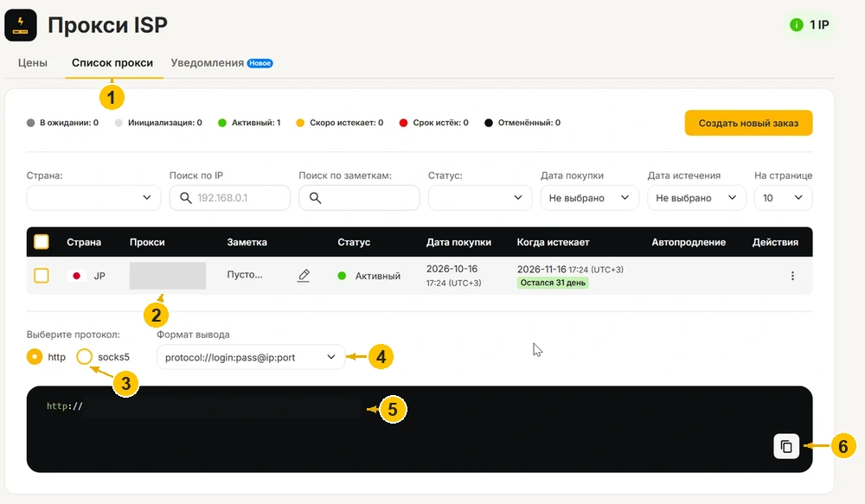Click the Новое badge on Уведомления
The width and height of the screenshot is (865, 504).
coord(259,63)
